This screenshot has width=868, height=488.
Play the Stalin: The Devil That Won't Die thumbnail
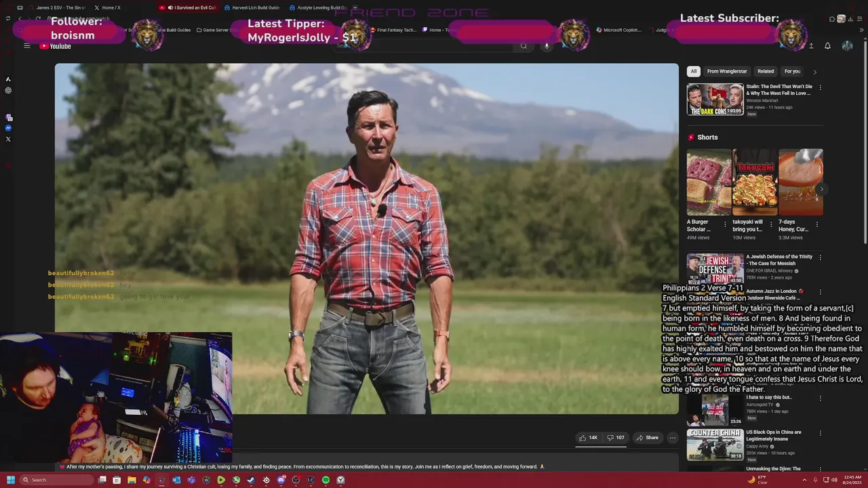point(715,100)
